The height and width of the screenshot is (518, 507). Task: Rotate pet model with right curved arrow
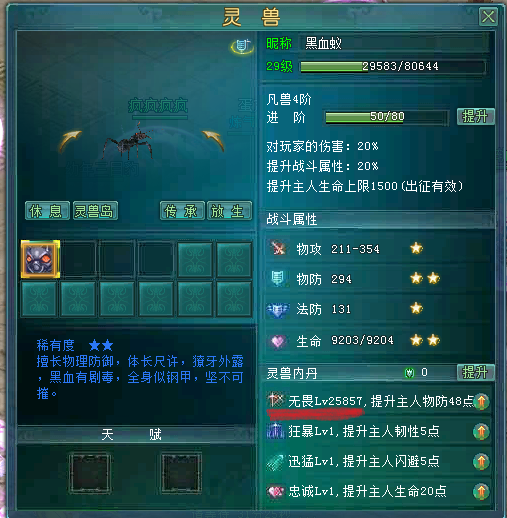pos(213,140)
